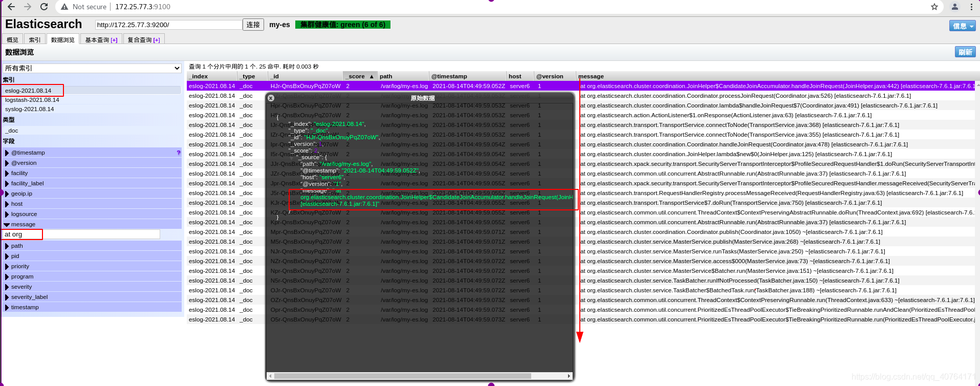
Task: Click the Not secure warning icon
Action: point(64,7)
